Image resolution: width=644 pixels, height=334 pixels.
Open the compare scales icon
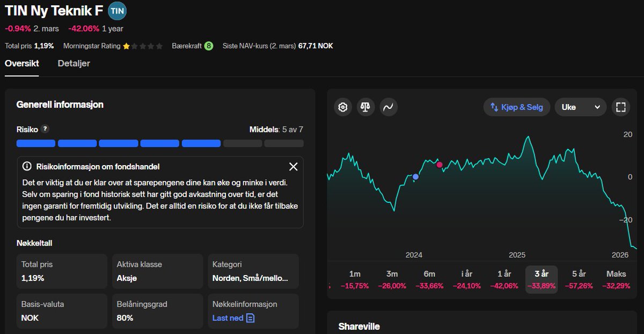(365, 107)
